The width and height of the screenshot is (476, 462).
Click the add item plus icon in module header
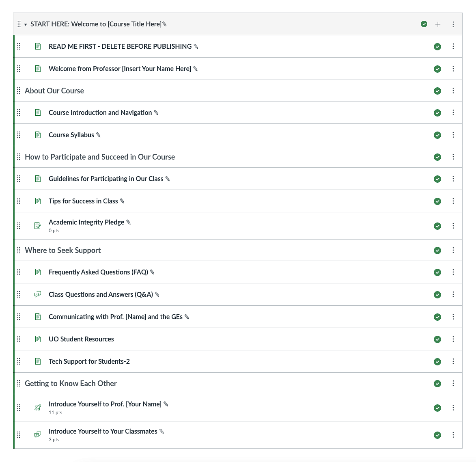click(x=438, y=24)
